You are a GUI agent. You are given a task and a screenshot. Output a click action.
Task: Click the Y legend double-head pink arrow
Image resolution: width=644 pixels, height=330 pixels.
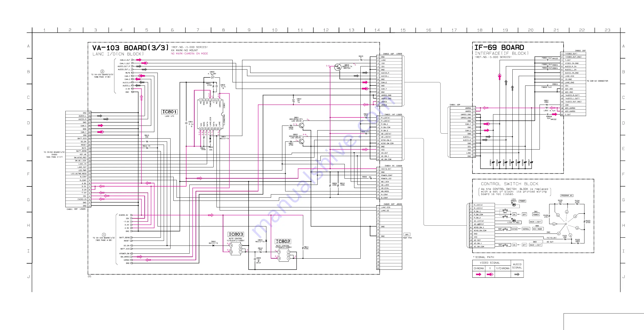pos(490,274)
